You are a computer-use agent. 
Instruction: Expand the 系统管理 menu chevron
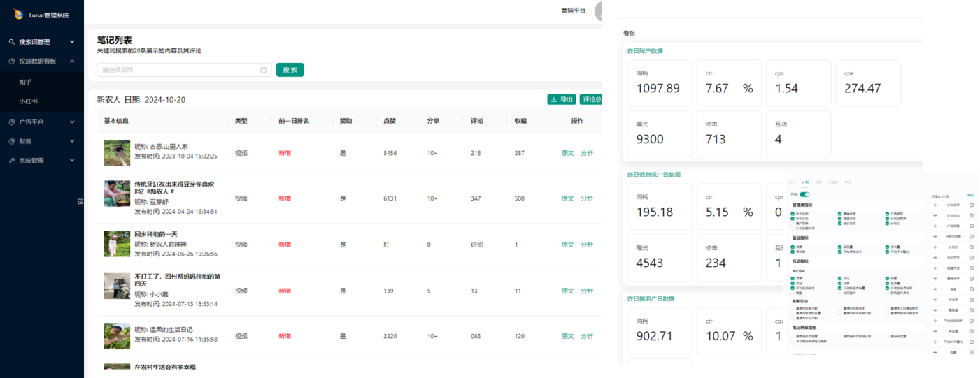click(72, 161)
